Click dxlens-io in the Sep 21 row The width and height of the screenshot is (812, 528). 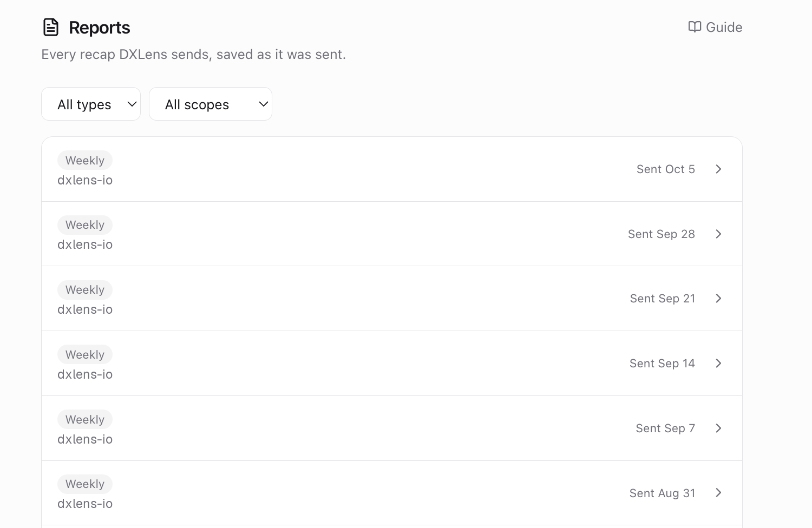point(85,309)
